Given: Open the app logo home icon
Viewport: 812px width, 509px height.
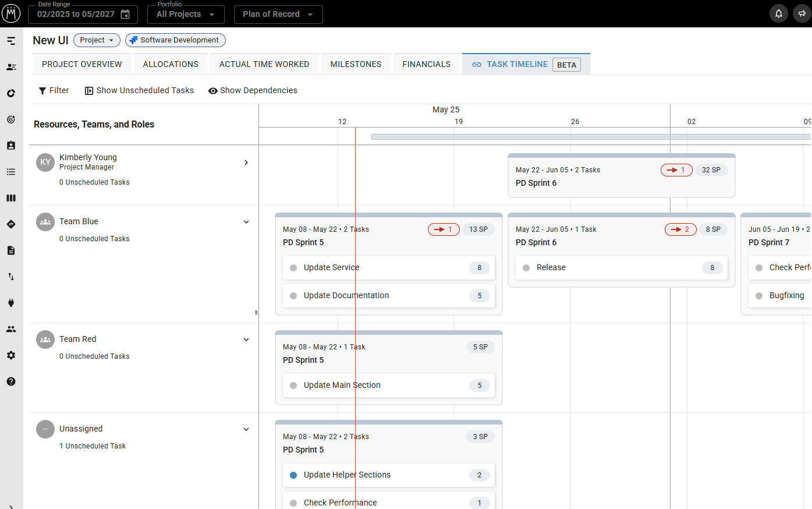Looking at the screenshot, I should [11, 13].
